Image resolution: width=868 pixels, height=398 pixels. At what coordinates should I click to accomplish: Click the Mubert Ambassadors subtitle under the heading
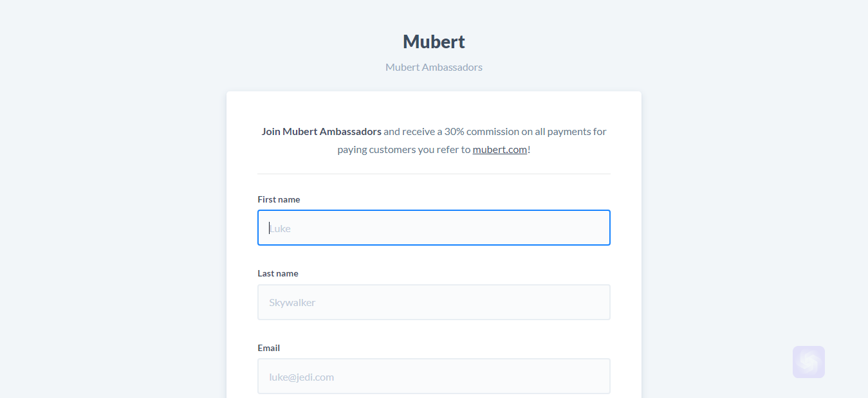434,67
